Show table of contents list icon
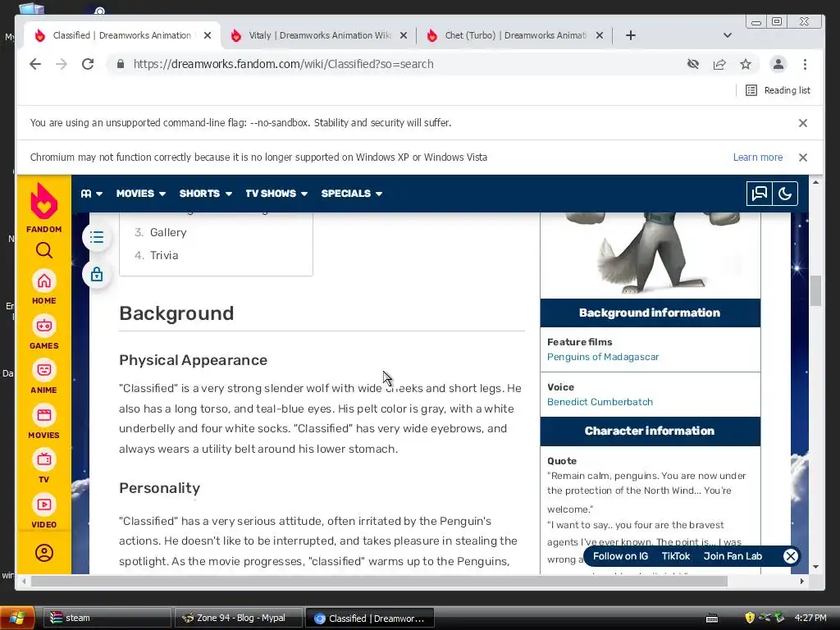Viewport: 840px width, 630px height. point(97,237)
